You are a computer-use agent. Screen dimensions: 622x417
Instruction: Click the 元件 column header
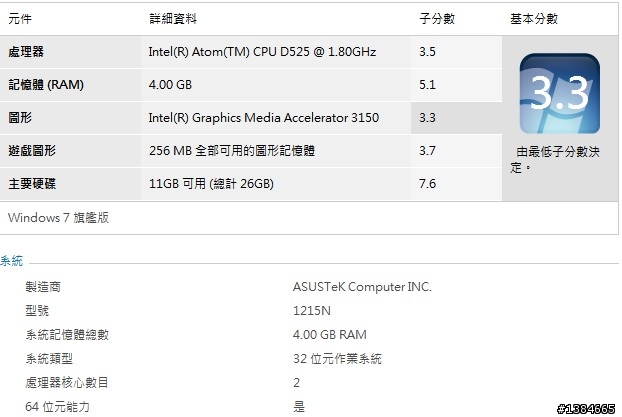pyautogui.click(x=20, y=19)
